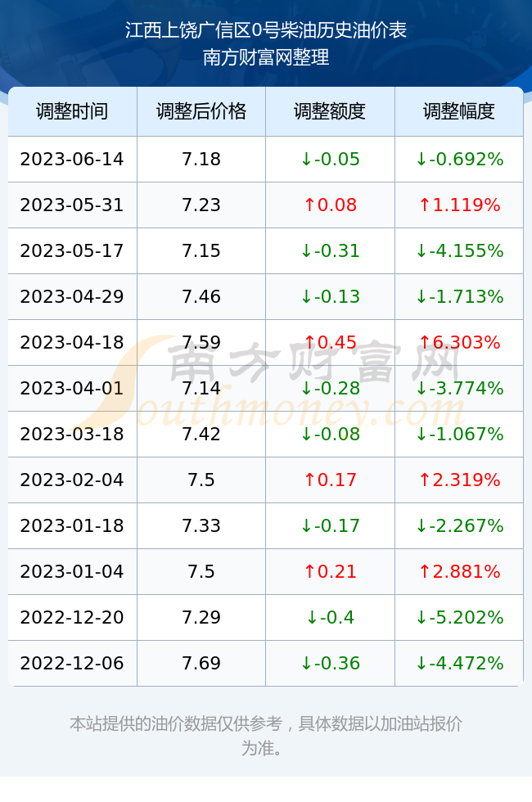The image size is (532, 802).
Task: Click the red up arrow beside 0.17
Action: [x=309, y=480]
